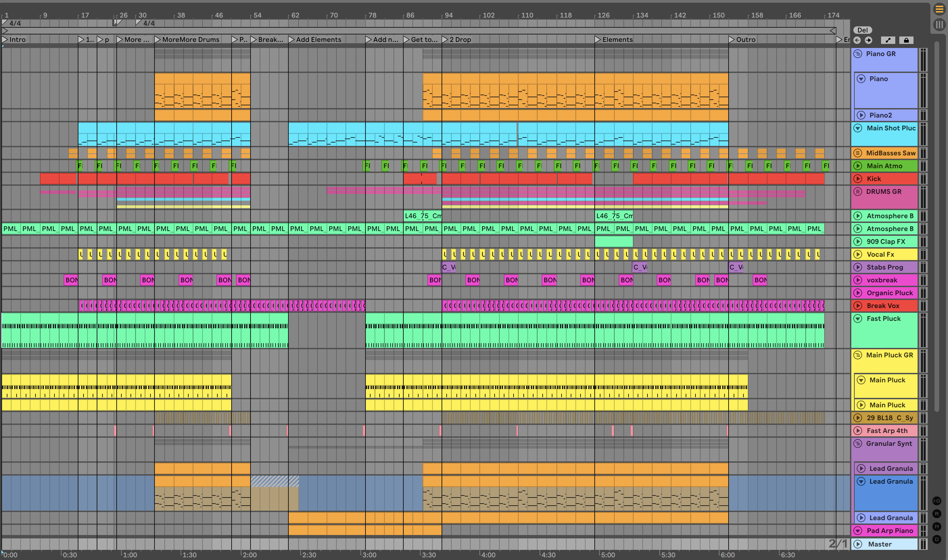Toggle the Returns (R) section button
Viewport: 948px width, 560px height.
[937, 514]
